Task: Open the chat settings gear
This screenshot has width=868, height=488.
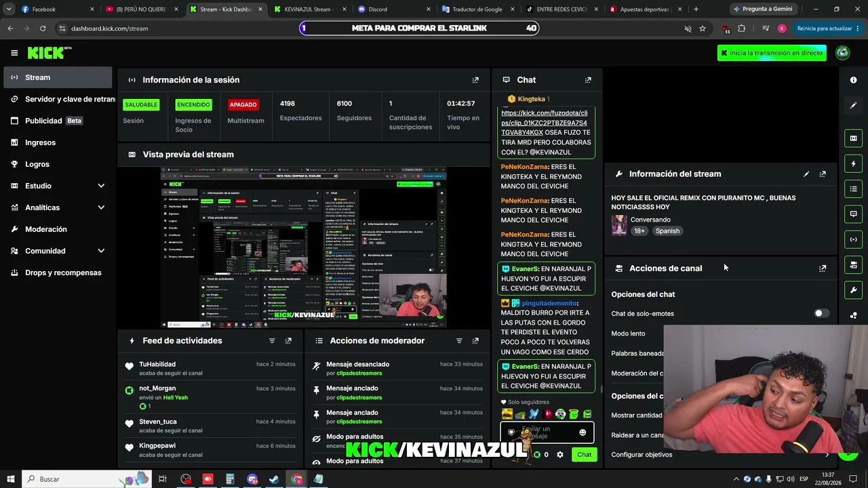Action: click(x=560, y=455)
